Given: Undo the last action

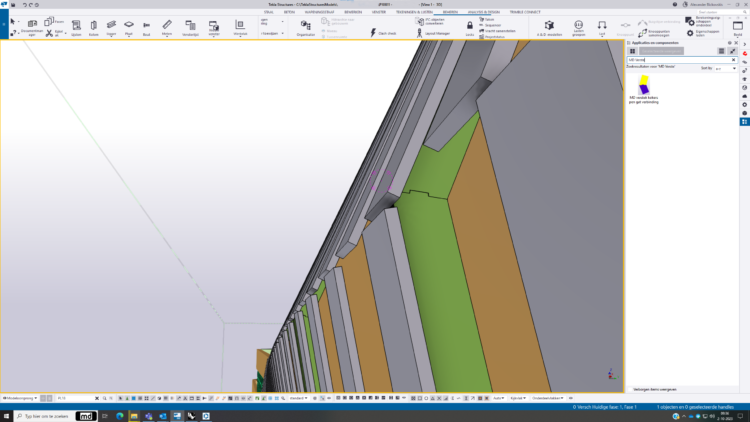Looking at the screenshot, I should coord(25,5).
